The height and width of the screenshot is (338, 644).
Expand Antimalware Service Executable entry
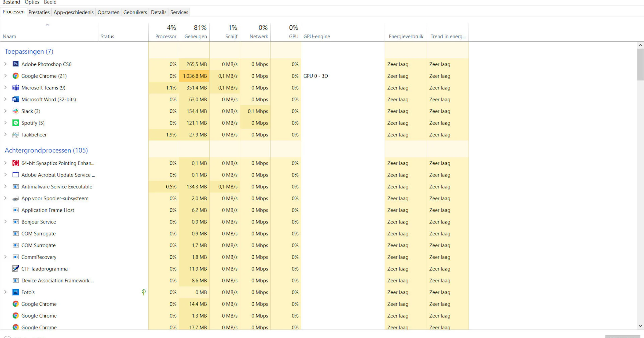point(5,186)
